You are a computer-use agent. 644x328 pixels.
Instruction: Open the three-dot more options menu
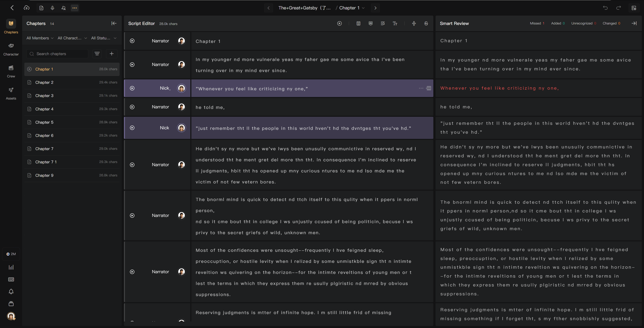pyautogui.click(x=74, y=8)
